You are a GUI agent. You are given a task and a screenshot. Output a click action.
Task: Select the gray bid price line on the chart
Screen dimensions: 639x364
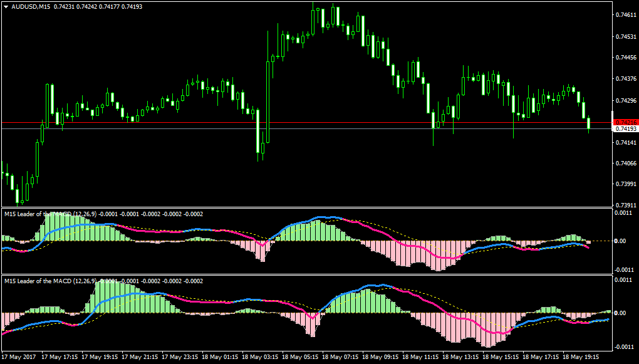[x=306, y=129]
